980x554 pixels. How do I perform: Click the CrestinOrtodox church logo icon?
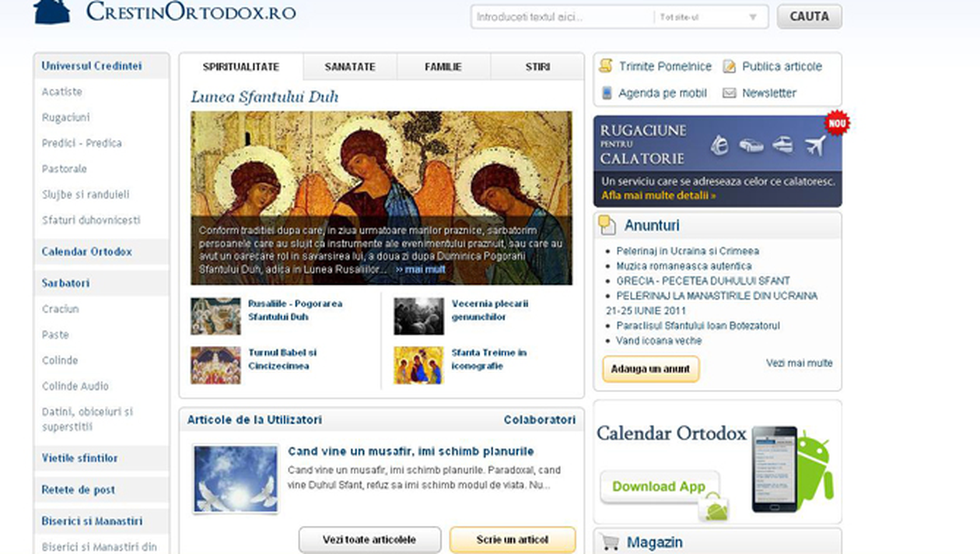pyautogui.click(x=51, y=11)
